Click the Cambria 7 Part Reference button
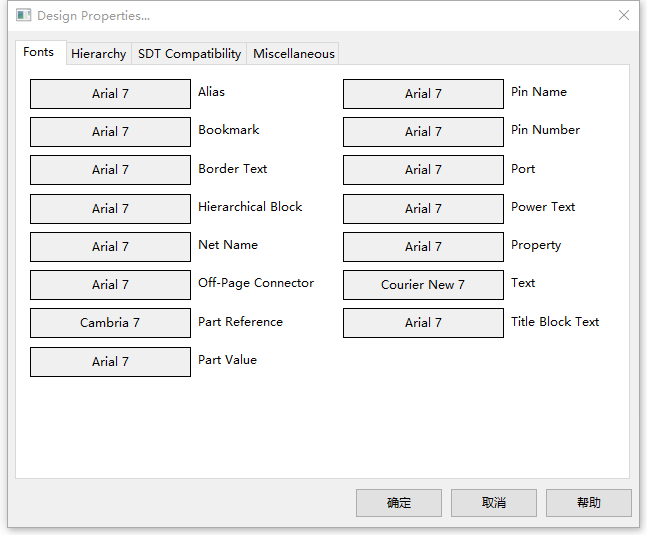Image resolution: width=647 pixels, height=535 pixels. (110, 323)
